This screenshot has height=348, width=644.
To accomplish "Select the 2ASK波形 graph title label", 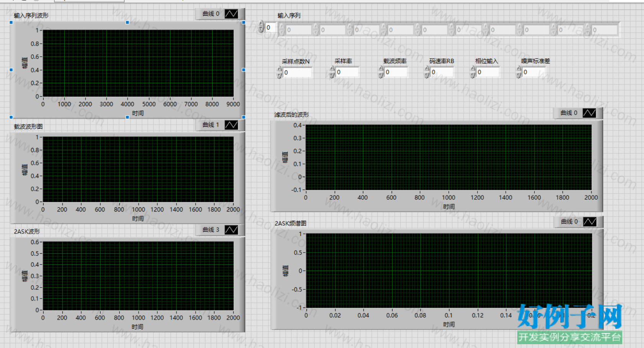I will coord(27,231).
